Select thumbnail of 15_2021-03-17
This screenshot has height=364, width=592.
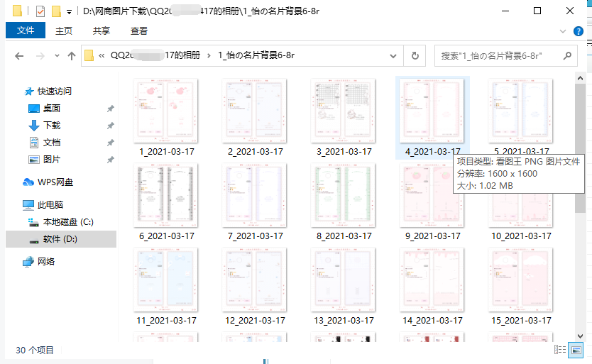(x=520, y=280)
